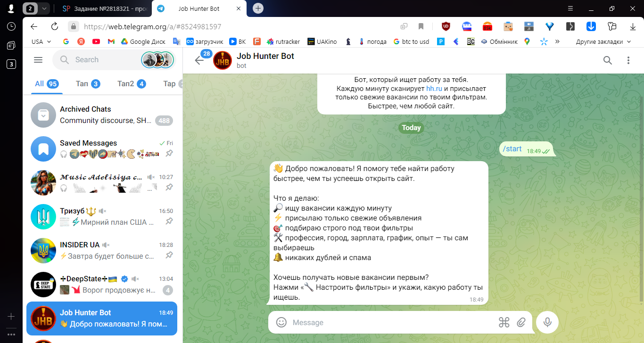The height and width of the screenshot is (343, 644).
Task: Expand Другие закладки bookmarks folder
Action: pyautogui.click(x=603, y=41)
